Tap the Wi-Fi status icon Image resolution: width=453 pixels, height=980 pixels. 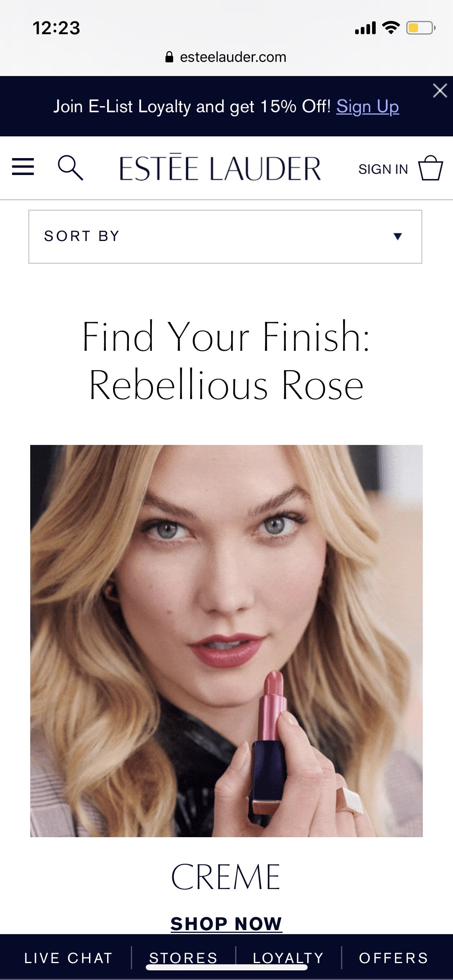391,28
